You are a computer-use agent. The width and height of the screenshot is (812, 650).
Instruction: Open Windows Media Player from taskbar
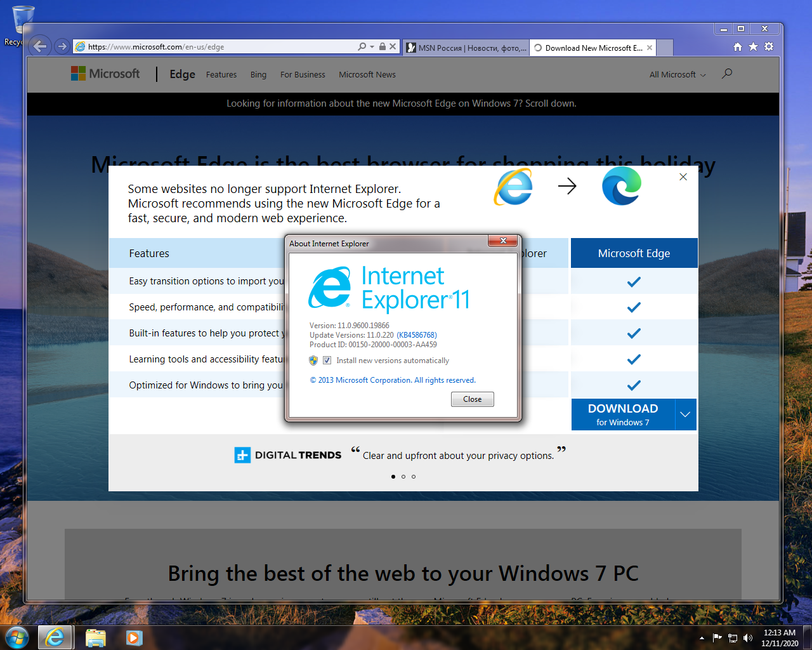(x=134, y=637)
